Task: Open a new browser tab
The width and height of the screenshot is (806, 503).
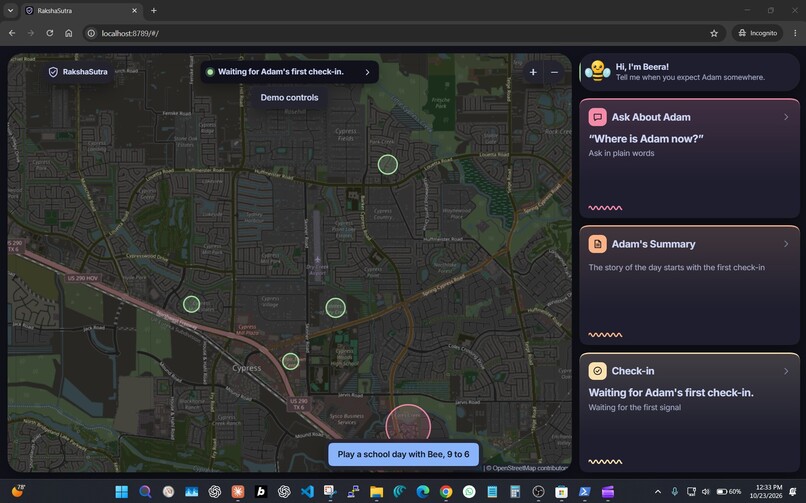Action: tap(154, 10)
